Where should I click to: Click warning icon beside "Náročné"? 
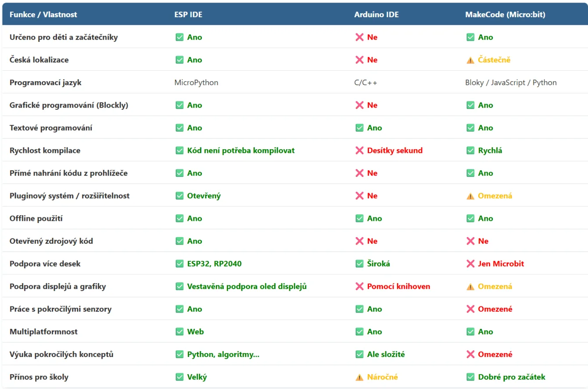click(359, 377)
